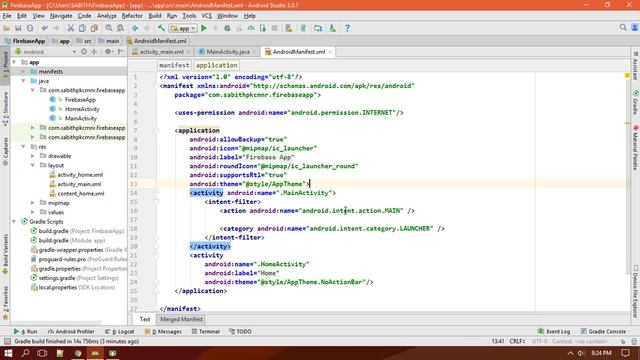Click Scroll from Source target icon
This screenshot has height=360, width=640.
coord(84,52)
